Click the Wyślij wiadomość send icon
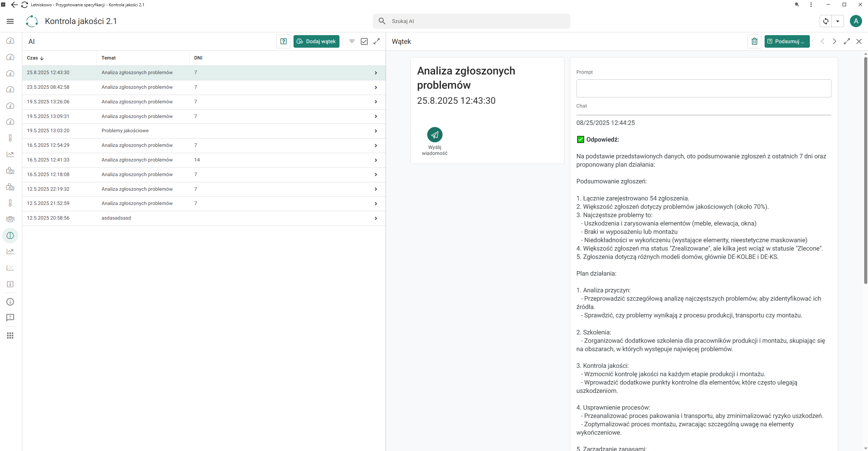 [x=435, y=135]
